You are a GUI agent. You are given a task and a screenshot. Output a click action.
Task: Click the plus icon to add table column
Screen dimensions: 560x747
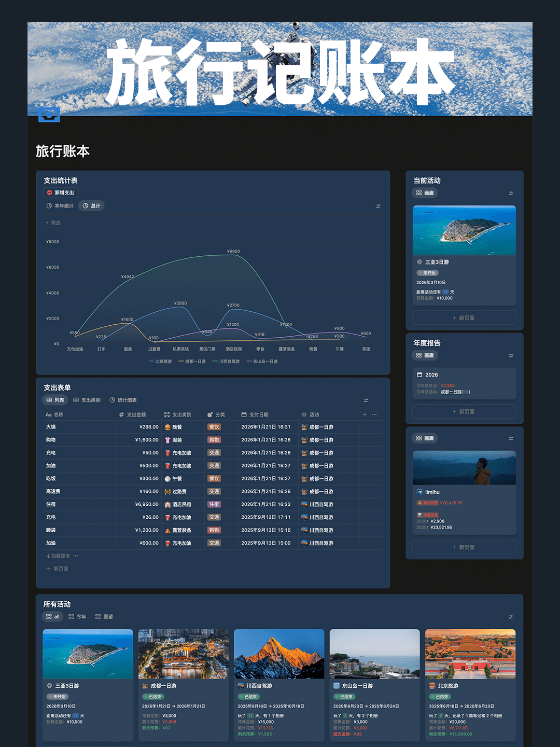click(x=365, y=414)
